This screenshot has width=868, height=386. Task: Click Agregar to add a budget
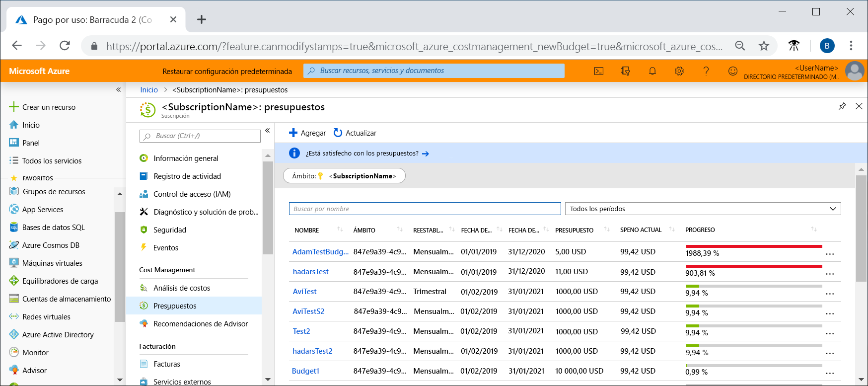pyautogui.click(x=307, y=133)
